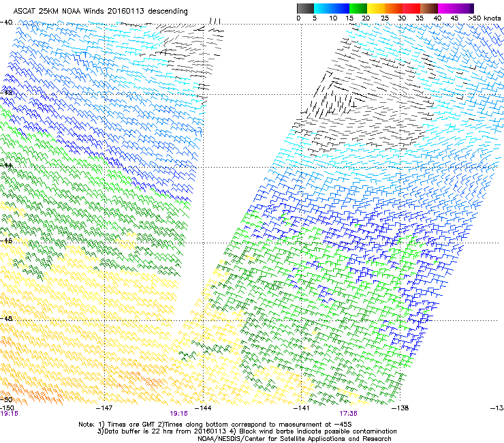Click the legend label "10"

tap(333, 18)
